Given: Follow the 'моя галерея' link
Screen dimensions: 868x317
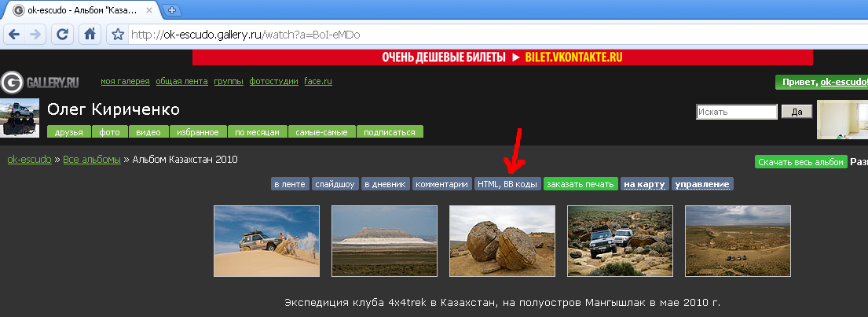Looking at the screenshot, I should pos(124,82).
